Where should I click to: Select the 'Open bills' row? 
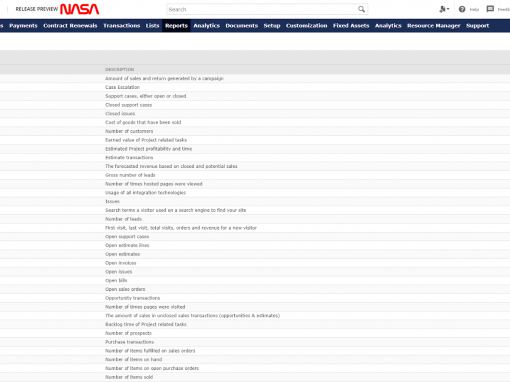click(255, 280)
